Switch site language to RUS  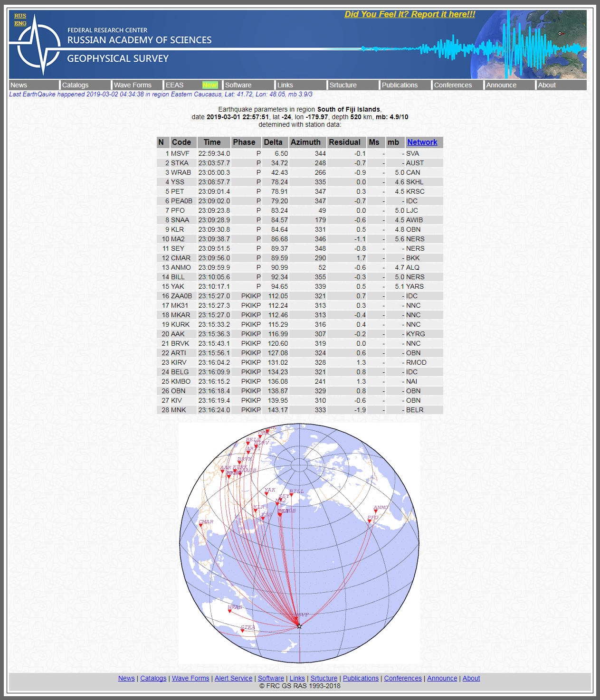point(20,16)
